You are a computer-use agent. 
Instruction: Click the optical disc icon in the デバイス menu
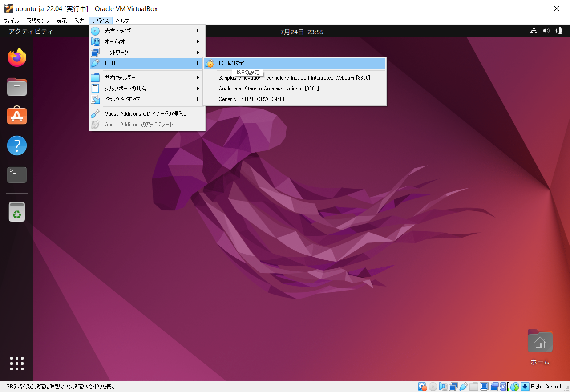tap(95, 31)
